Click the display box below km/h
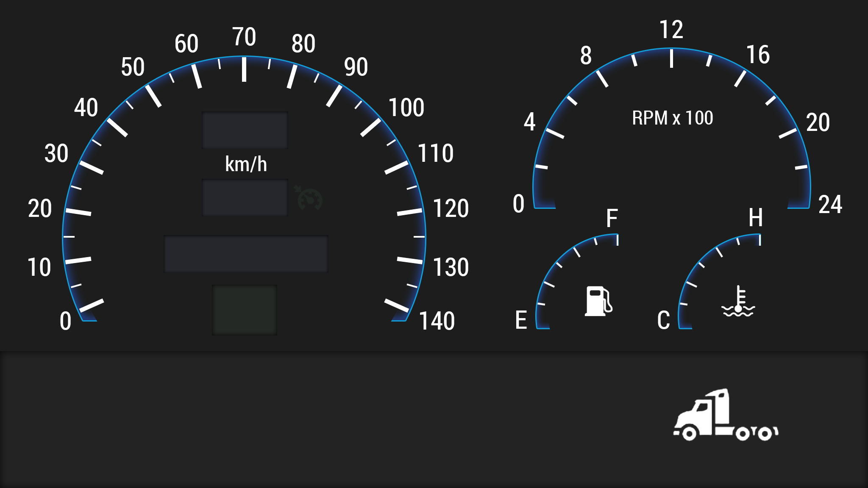 pyautogui.click(x=245, y=197)
